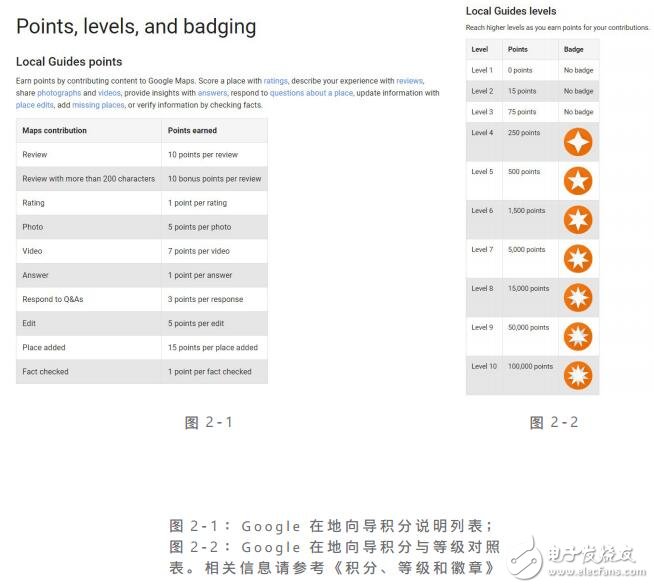
Task: Click '10 bonus points per review' cell
Action: click(214, 179)
